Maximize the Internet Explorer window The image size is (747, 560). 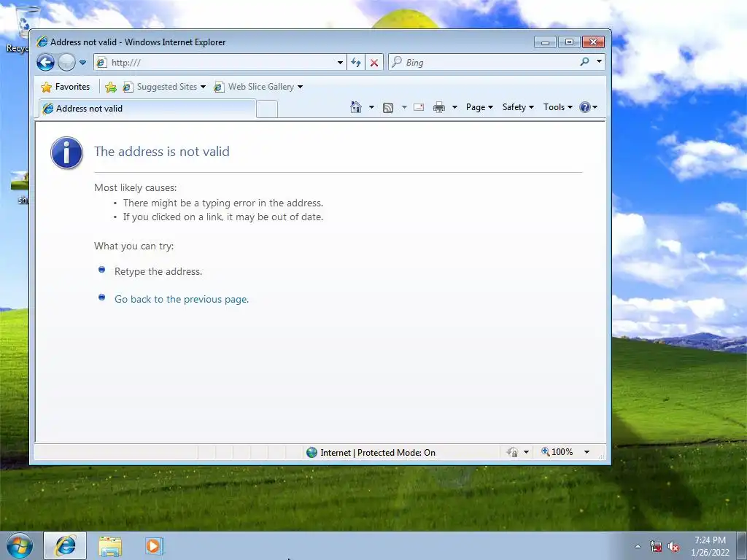[x=569, y=42]
